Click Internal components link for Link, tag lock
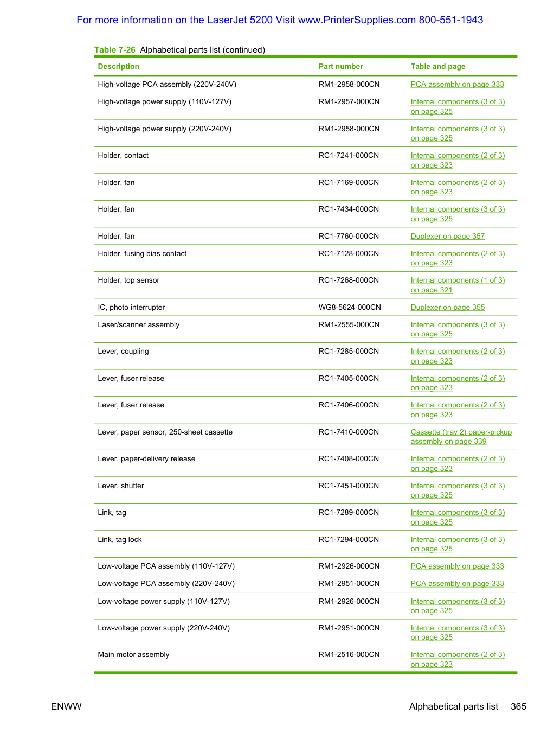Screen dimensions: 560x746 point(458,544)
